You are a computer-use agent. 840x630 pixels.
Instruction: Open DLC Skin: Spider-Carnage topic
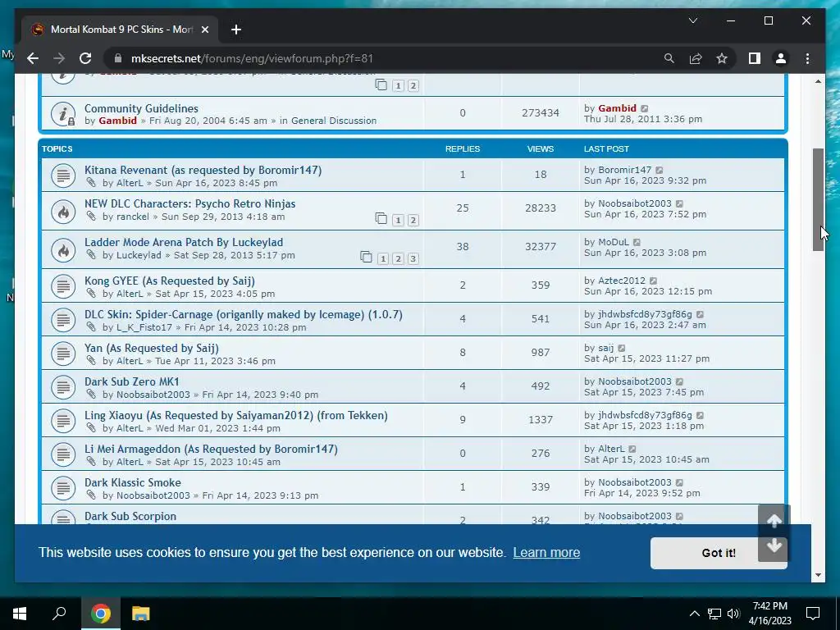point(243,314)
